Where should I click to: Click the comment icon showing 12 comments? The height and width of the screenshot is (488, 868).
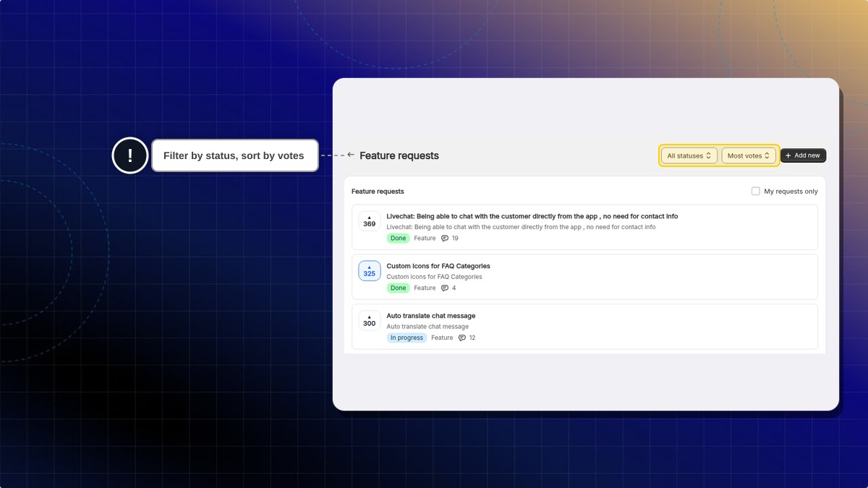pyautogui.click(x=462, y=338)
